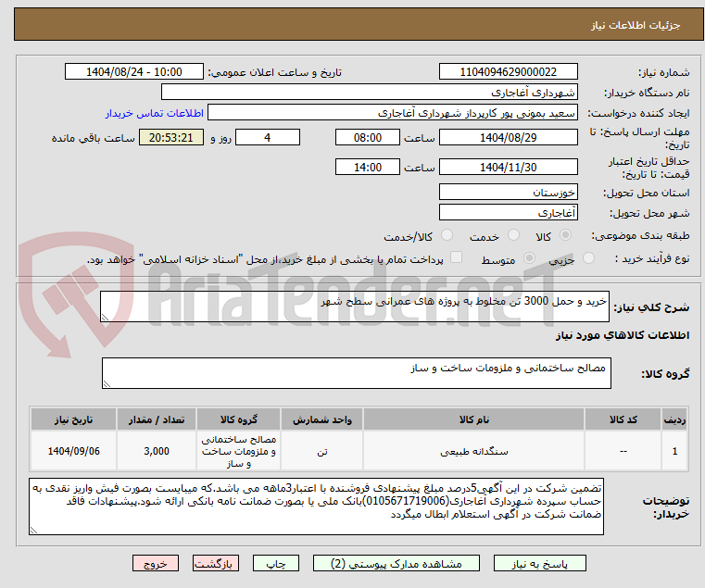Open اطلاعات تماس خریدار link
705x588 pixels.
[x=155, y=113]
